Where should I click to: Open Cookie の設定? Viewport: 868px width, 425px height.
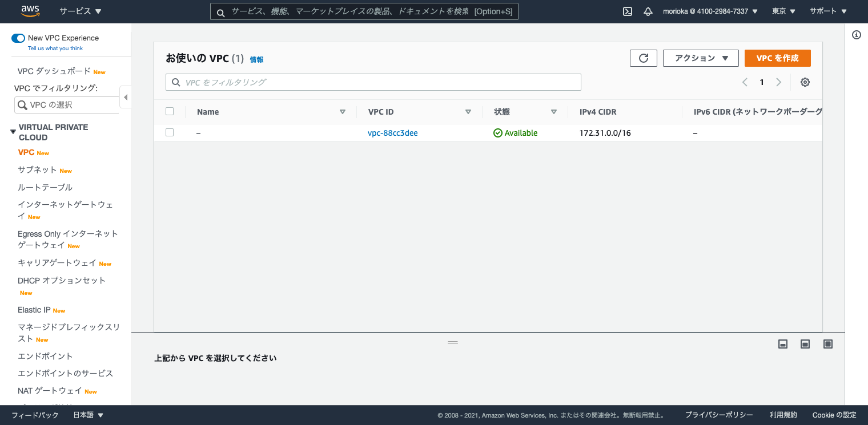pyautogui.click(x=834, y=415)
